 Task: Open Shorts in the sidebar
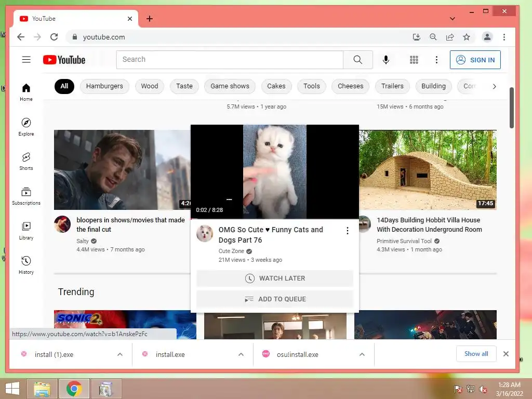[x=26, y=162]
